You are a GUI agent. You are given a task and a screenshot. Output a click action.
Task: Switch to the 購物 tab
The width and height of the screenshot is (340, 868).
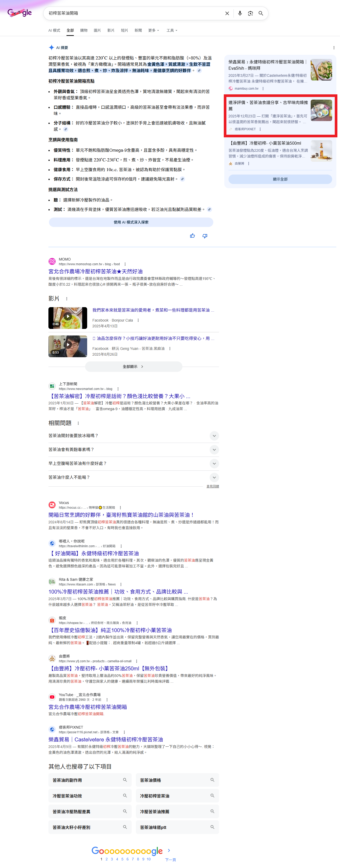83,30
